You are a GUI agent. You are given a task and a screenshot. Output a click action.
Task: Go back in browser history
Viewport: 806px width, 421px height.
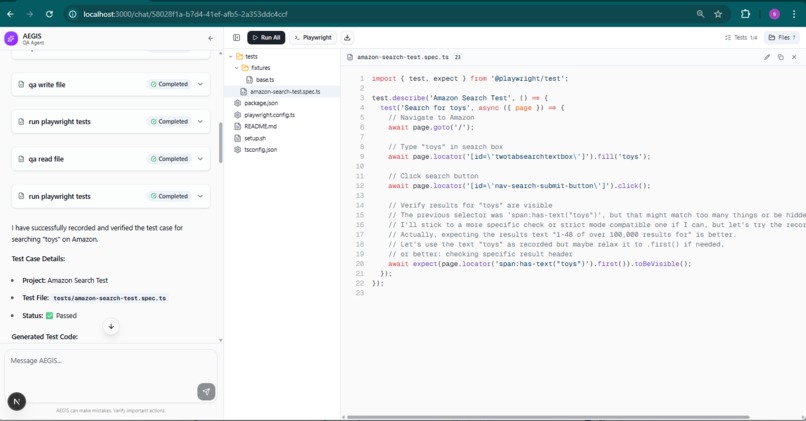point(10,14)
